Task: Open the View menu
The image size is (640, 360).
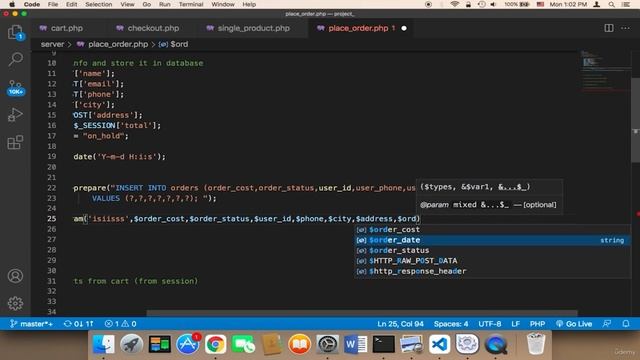Action: pos(127,4)
